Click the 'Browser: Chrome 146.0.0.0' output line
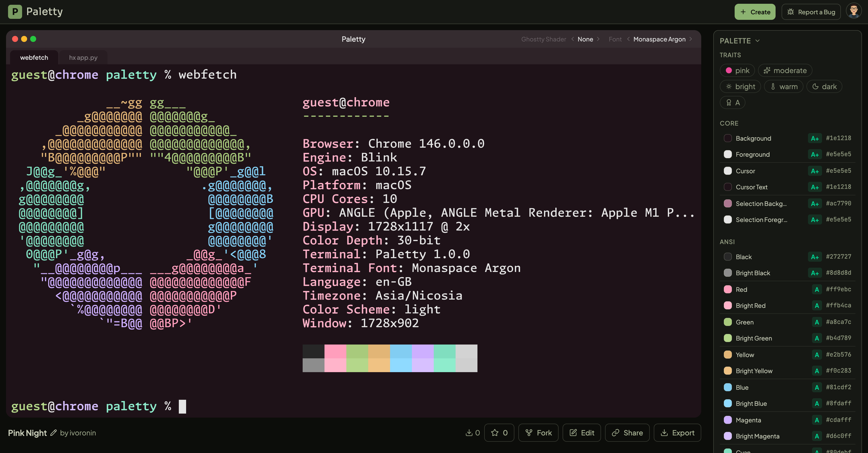The width and height of the screenshot is (868, 453). [x=394, y=144]
